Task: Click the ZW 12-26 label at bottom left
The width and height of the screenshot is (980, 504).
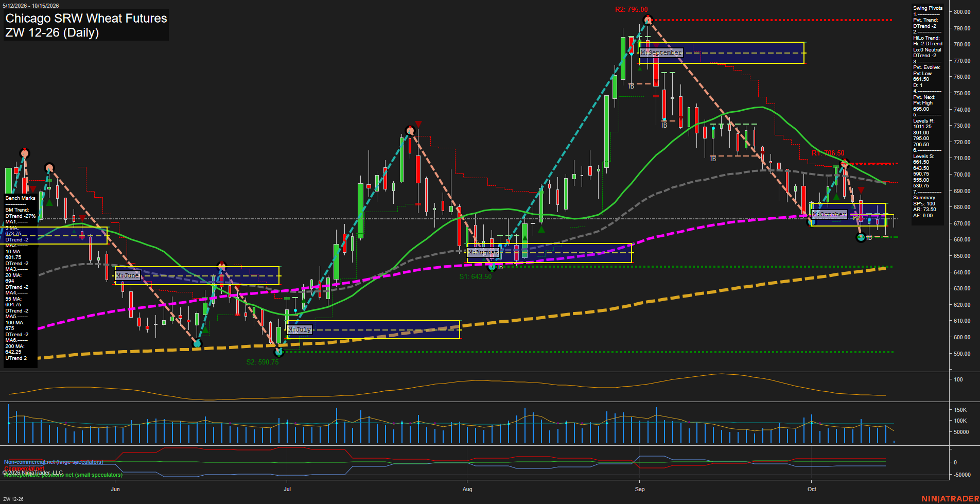Action: click(13, 499)
